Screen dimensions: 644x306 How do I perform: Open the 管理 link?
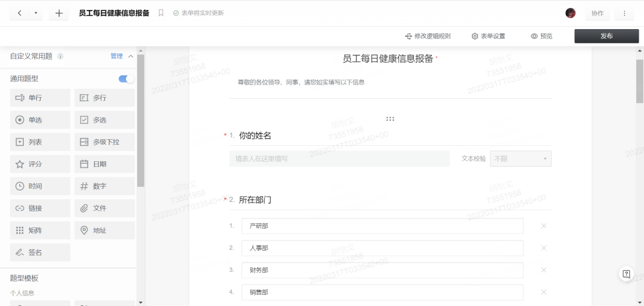[117, 56]
